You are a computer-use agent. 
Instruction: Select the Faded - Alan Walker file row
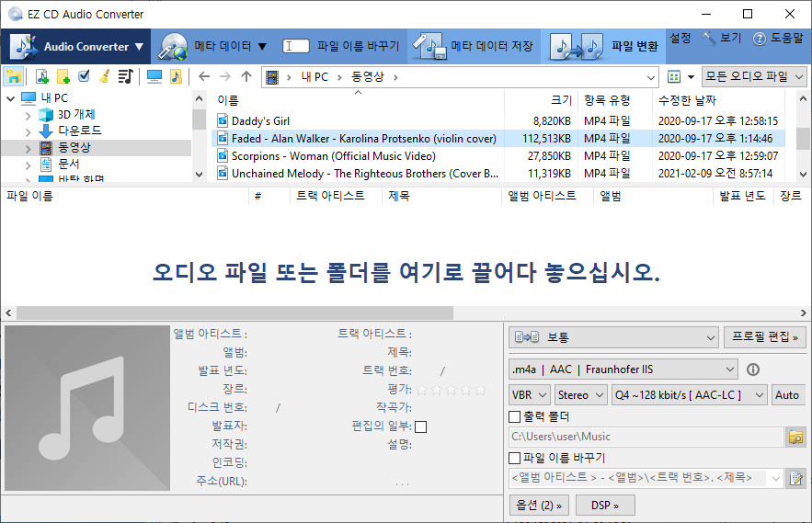(497, 138)
